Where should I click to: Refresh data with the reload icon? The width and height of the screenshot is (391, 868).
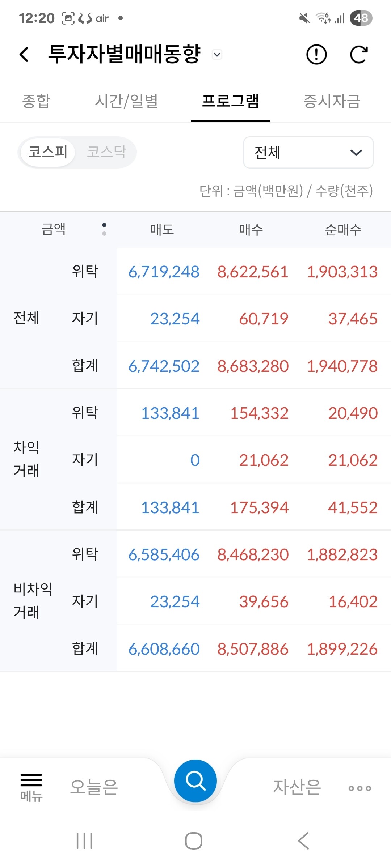click(x=359, y=55)
